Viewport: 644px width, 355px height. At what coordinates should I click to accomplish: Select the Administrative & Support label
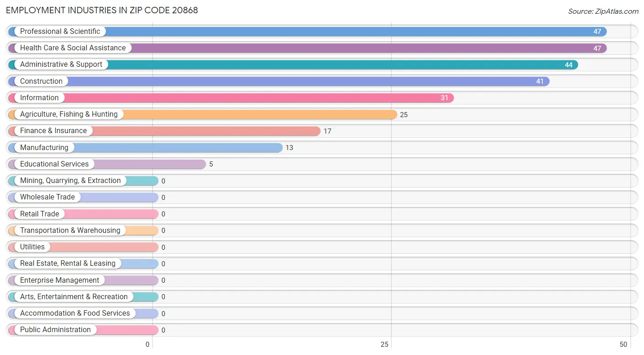(x=61, y=65)
